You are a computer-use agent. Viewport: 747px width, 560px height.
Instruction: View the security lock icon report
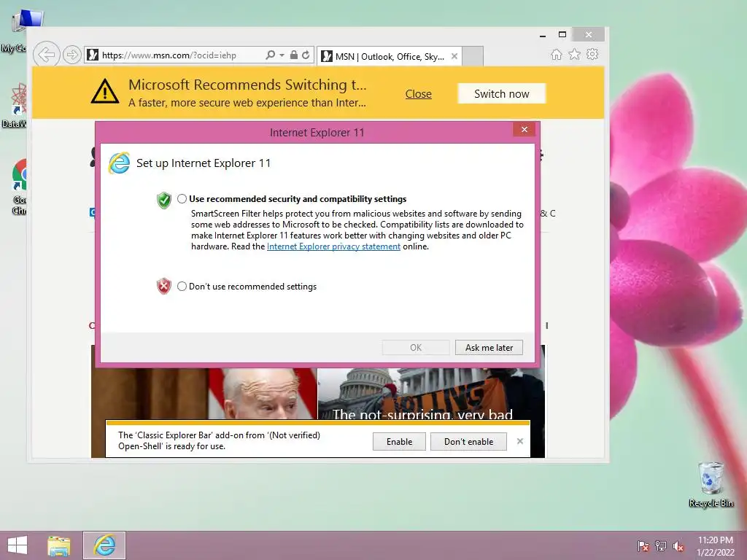pos(293,55)
